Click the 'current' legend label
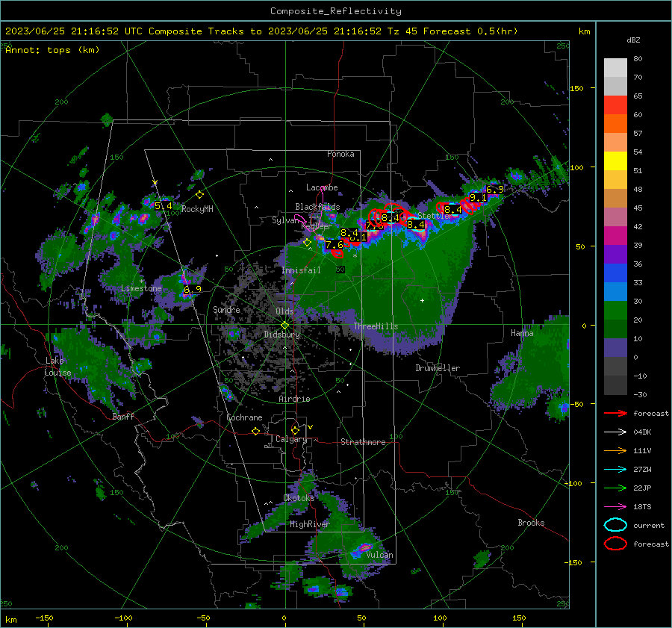The height and width of the screenshot is (628, 672). click(649, 525)
